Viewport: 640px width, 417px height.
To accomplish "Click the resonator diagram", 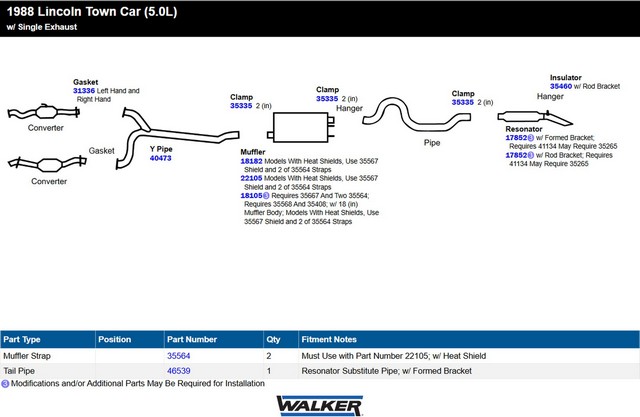I will pyautogui.click(x=535, y=117).
